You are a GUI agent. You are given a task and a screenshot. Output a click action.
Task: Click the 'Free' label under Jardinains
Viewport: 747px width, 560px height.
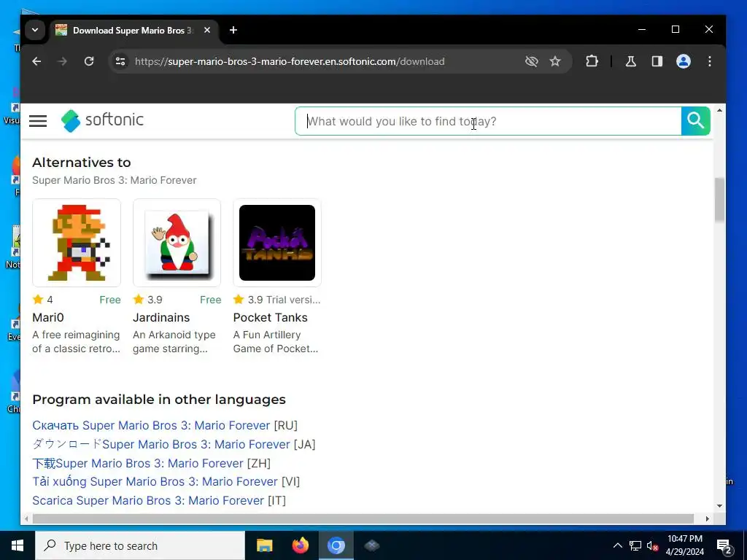211,300
